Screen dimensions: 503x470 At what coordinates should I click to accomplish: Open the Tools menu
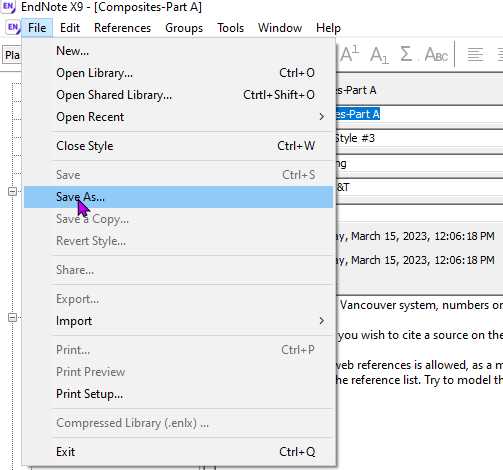pyautogui.click(x=230, y=28)
